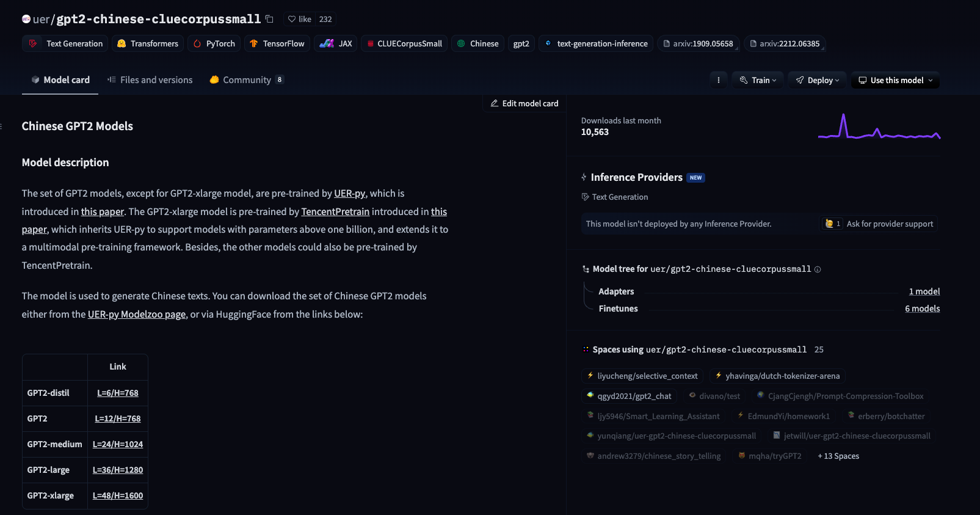The width and height of the screenshot is (980, 515).
Task: Open the Use this model dropdown
Action: tap(895, 80)
